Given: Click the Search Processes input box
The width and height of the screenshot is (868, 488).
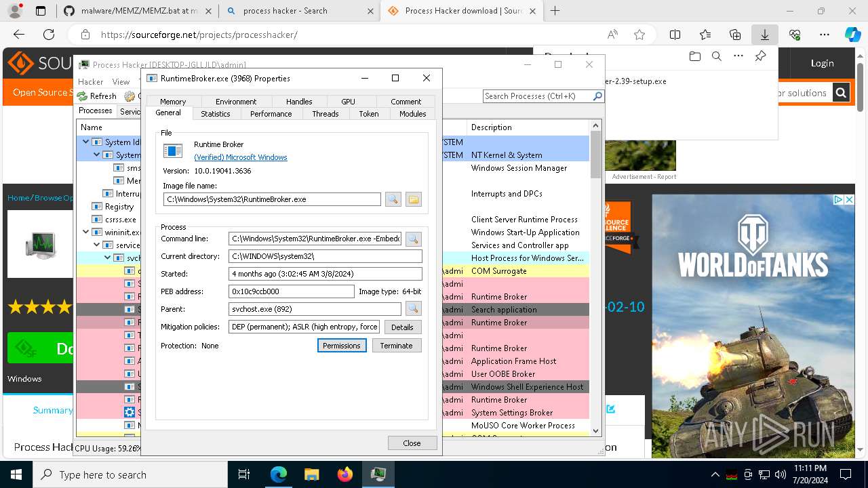Looking at the screenshot, I should 538,96.
